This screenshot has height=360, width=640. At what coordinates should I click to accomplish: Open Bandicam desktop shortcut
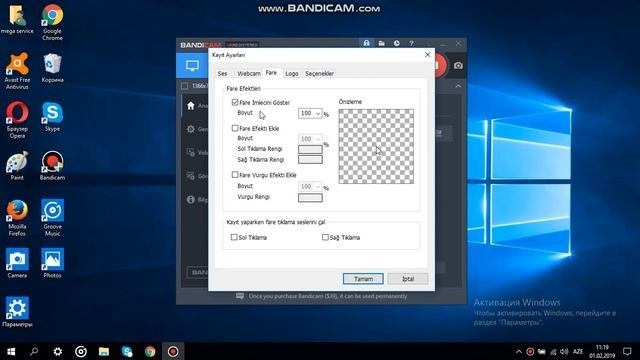[x=52, y=166]
